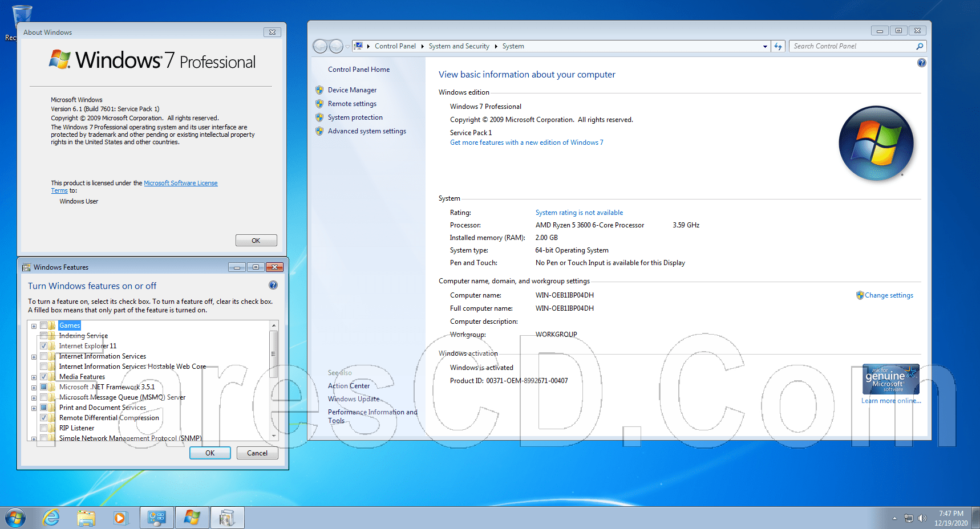
Task: Enable the Games feature checkbox
Action: tap(43, 325)
